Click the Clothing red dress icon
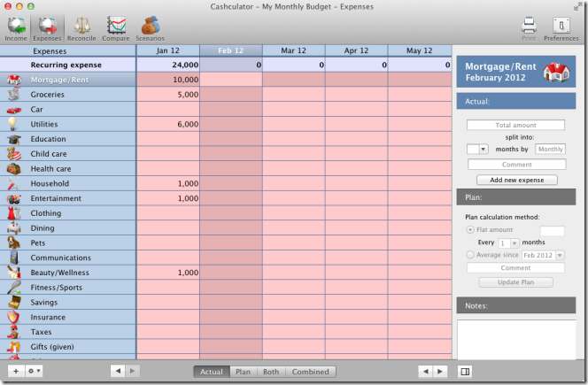 click(x=14, y=213)
